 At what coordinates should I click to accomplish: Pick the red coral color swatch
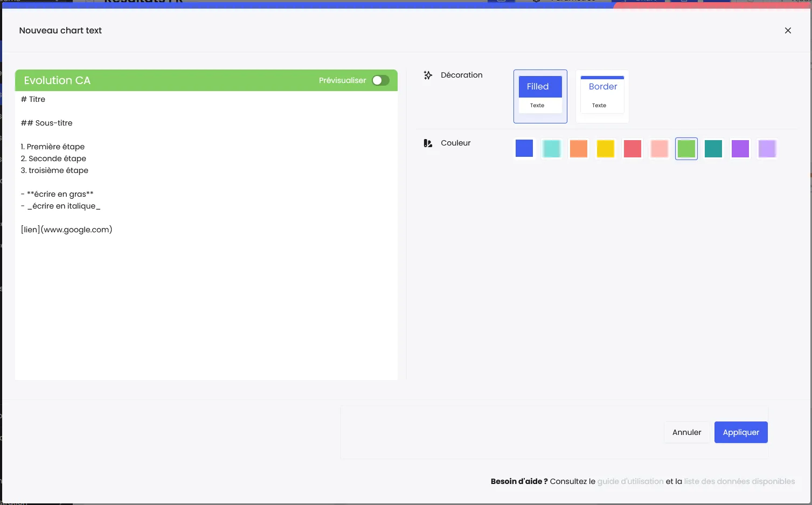pyautogui.click(x=632, y=148)
